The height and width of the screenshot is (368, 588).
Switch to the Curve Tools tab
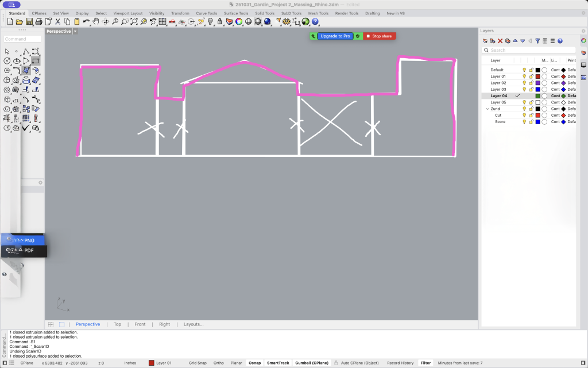click(206, 13)
